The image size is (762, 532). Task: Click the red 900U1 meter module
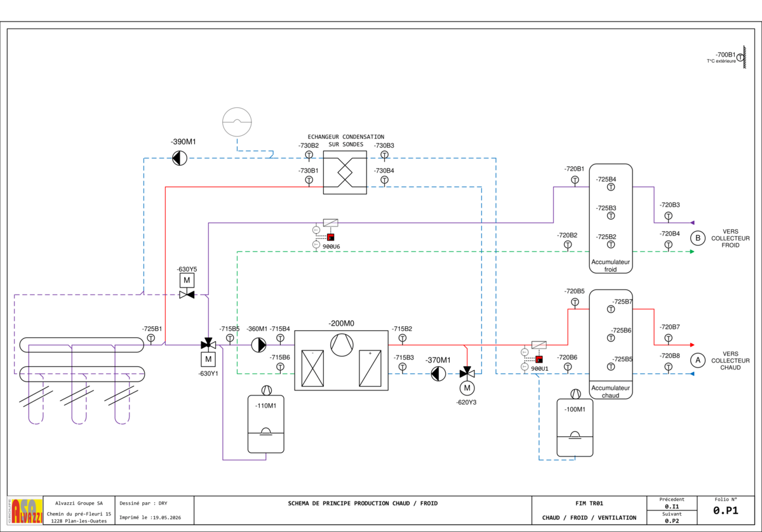pyautogui.click(x=538, y=359)
